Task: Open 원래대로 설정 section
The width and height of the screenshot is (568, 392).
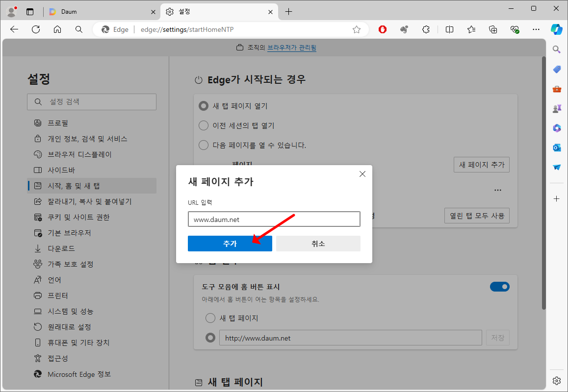Action: coord(92,327)
